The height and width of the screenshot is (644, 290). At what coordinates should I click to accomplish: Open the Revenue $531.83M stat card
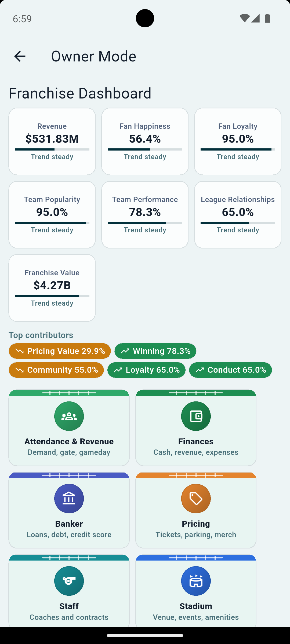pyautogui.click(x=52, y=141)
